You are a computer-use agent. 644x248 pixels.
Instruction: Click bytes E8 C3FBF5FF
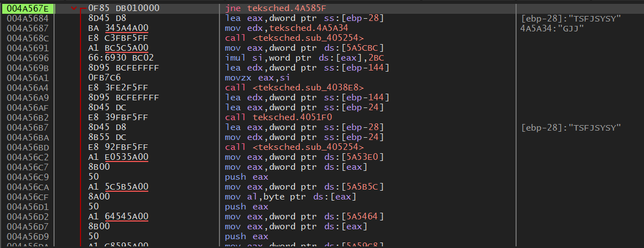point(119,38)
